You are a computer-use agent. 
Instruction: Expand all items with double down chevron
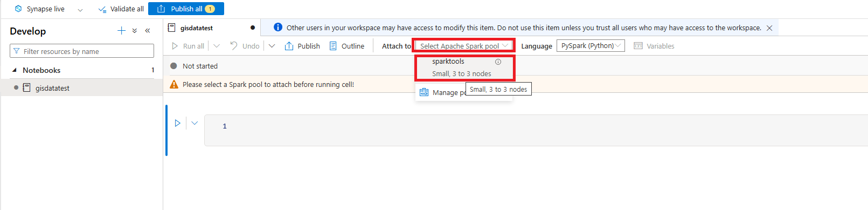pos(135,31)
